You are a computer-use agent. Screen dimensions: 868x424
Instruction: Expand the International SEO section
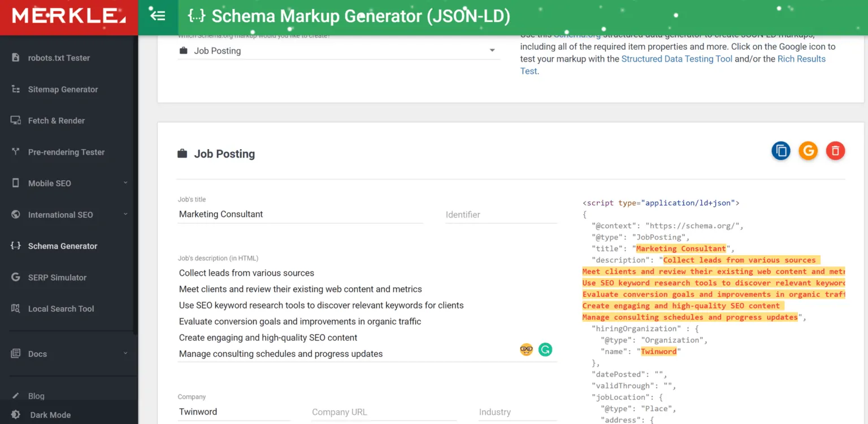tap(60, 215)
